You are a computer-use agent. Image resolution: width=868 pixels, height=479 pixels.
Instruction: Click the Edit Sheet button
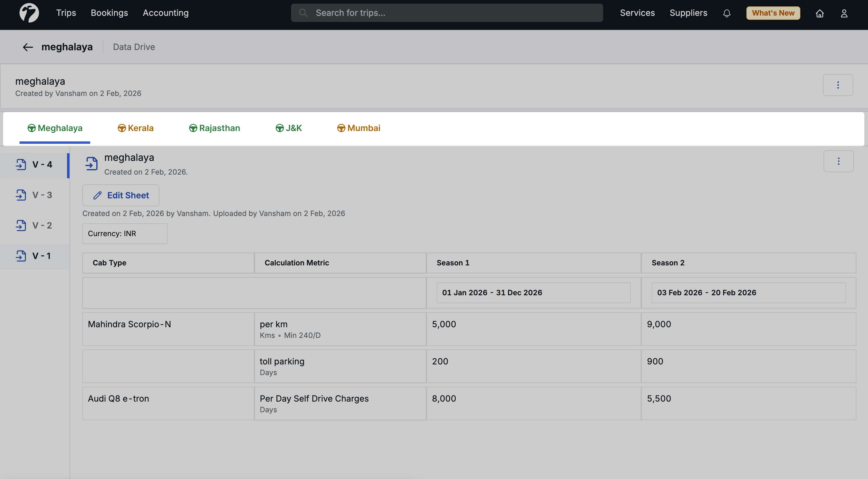point(121,195)
